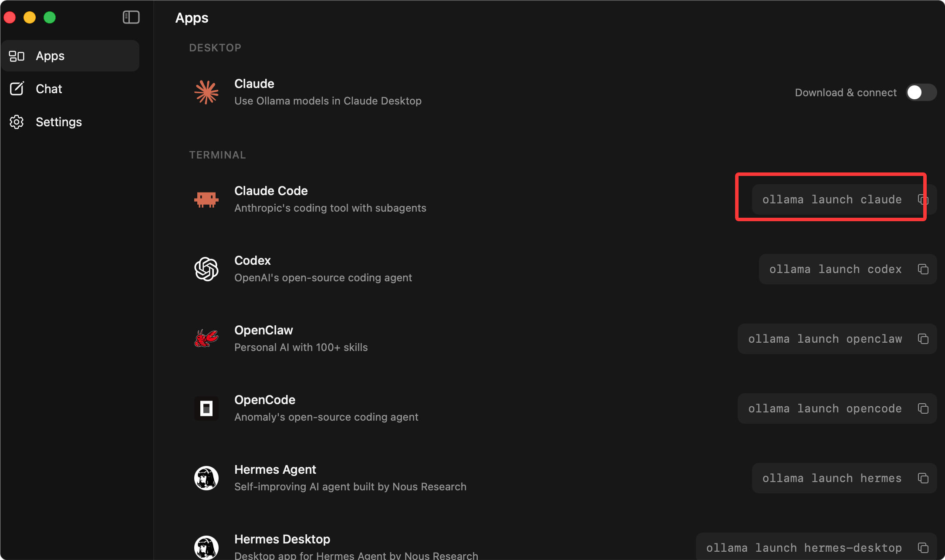Select the Claude Code title
945x560 pixels.
pyautogui.click(x=271, y=191)
